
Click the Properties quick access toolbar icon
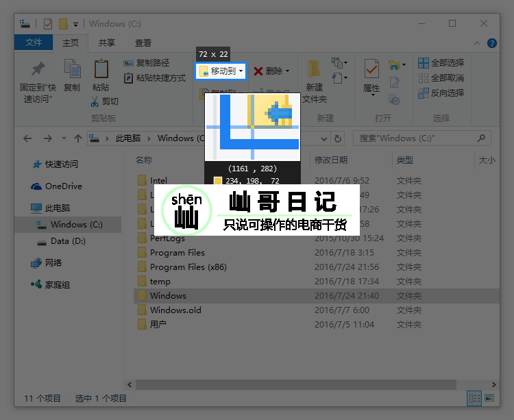[x=48, y=24]
